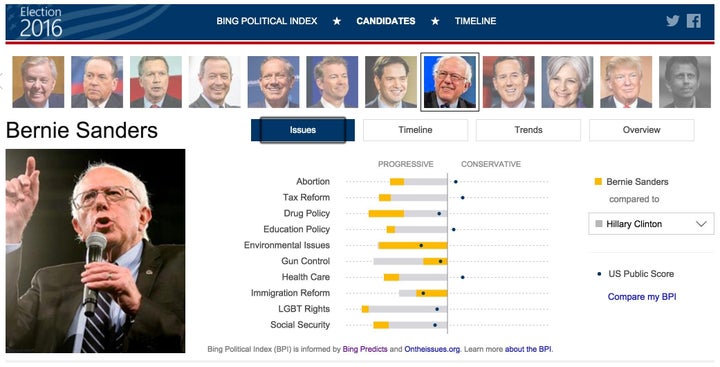Click the Compare my BPI link
This screenshot has width=720, height=367.
(642, 297)
